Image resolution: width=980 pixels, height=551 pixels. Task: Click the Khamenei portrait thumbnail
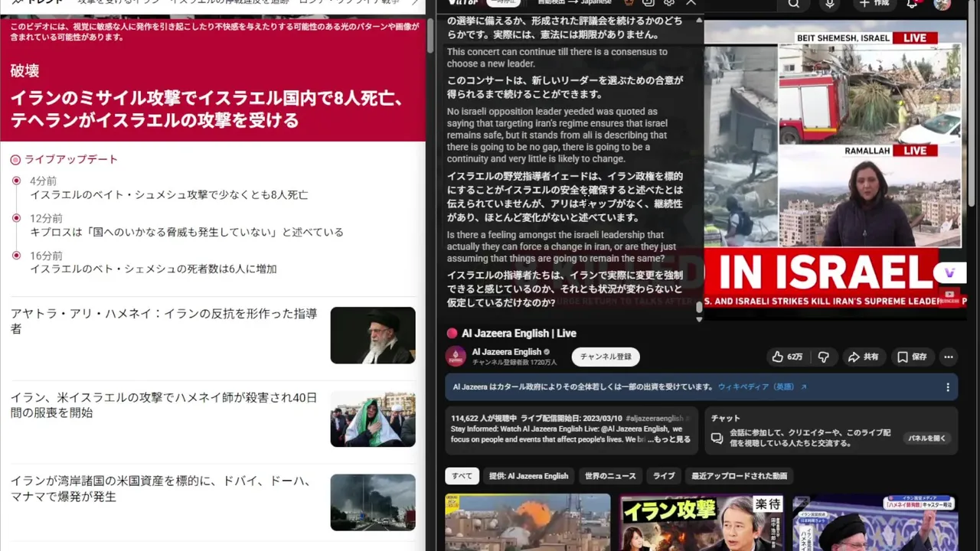pyautogui.click(x=373, y=335)
